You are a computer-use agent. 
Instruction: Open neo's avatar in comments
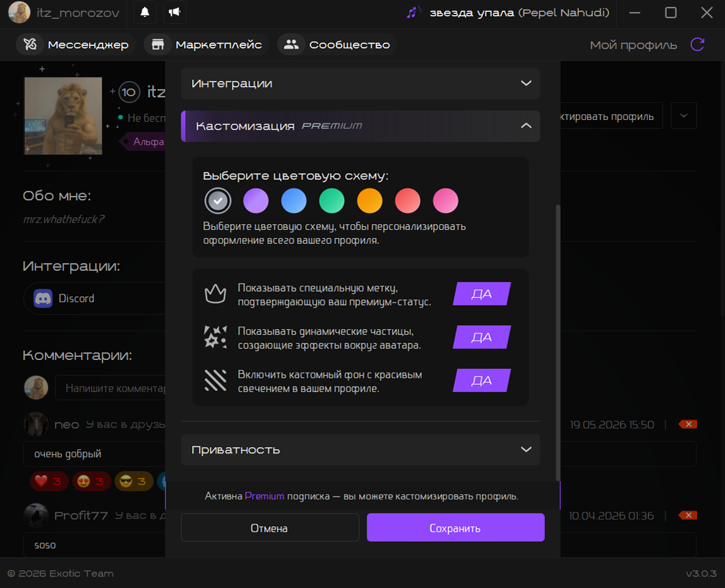[36, 424]
